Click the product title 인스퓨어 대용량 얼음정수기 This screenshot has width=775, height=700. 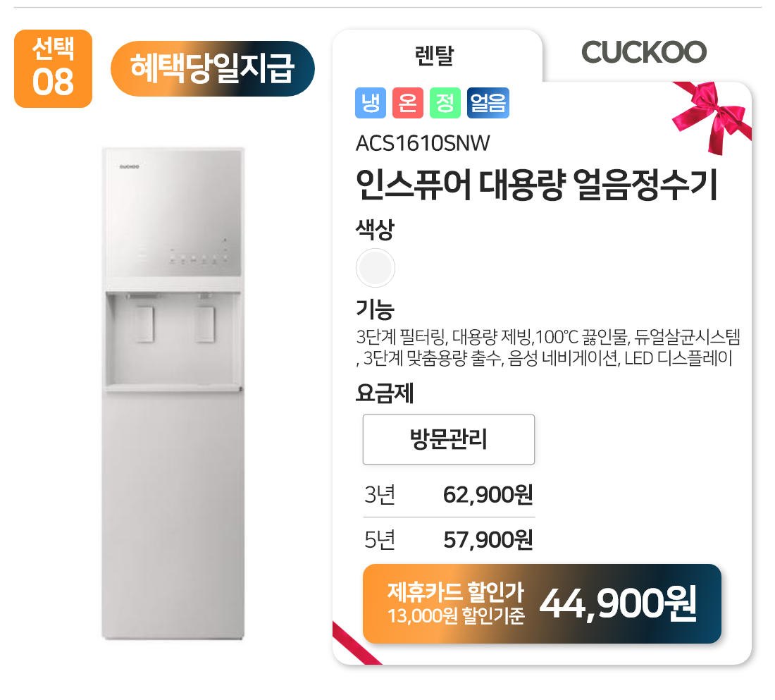pyautogui.click(x=537, y=185)
